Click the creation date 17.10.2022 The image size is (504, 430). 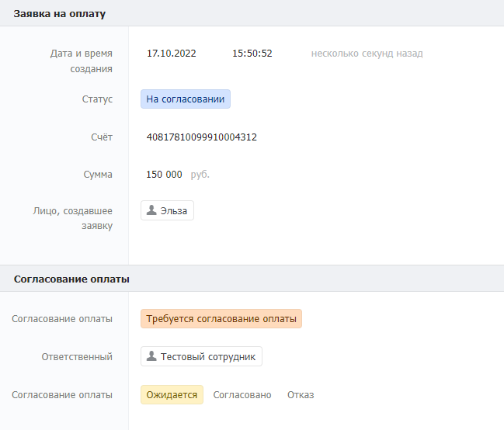[172, 54]
